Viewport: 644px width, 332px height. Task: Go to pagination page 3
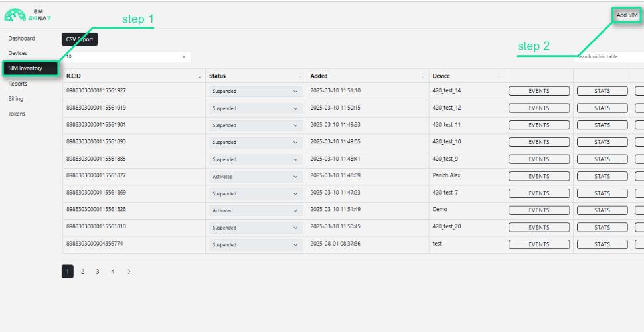[98, 272]
